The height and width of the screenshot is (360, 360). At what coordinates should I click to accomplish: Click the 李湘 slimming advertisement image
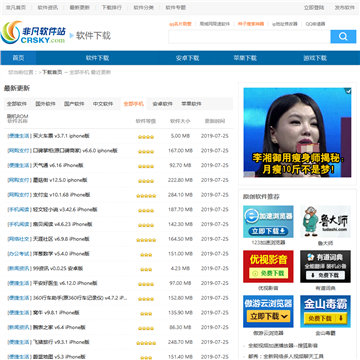coord(297,132)
